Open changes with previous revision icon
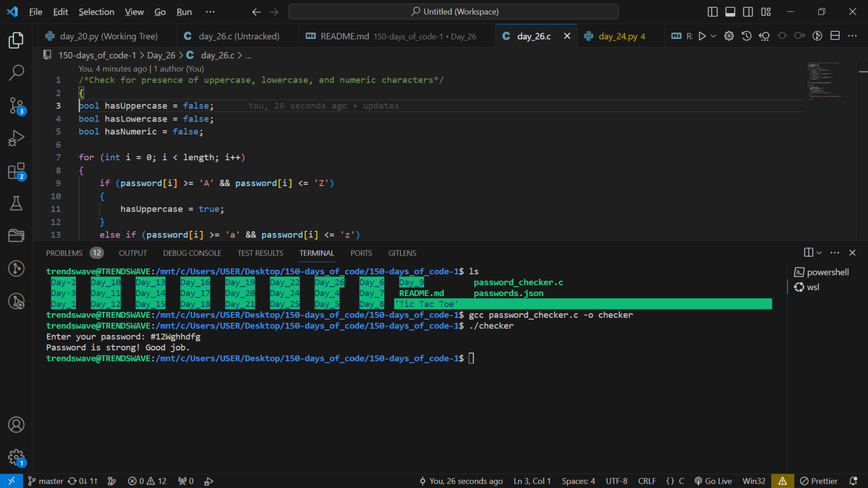Screen dimensions: 868x488 click(764, 35)
